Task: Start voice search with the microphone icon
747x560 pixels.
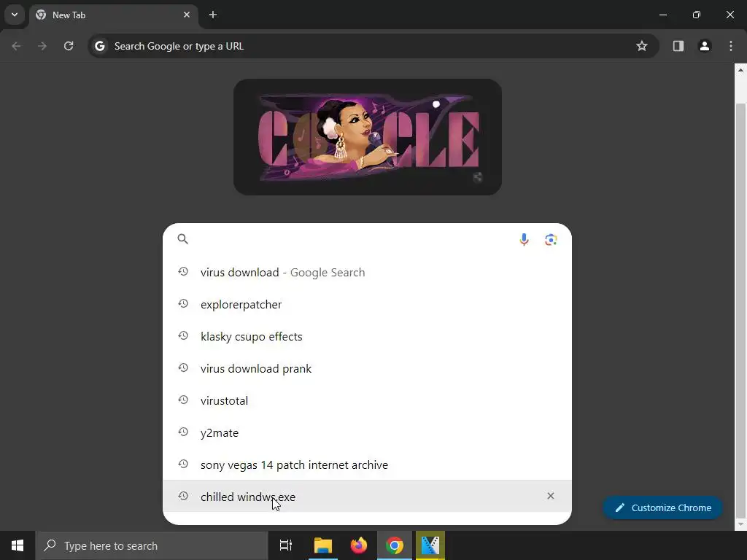Action: pyautogui.click(x=524, y=239)
